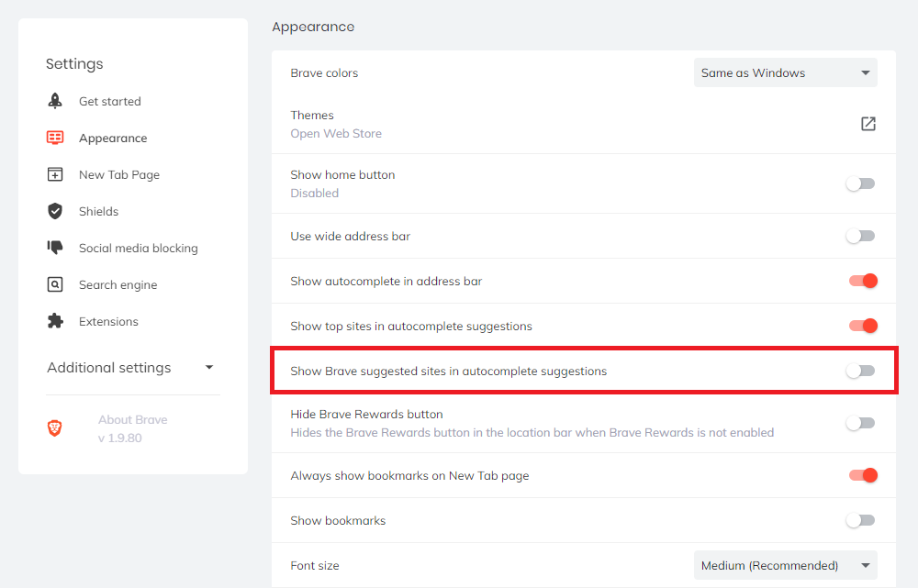Click the New Tab Page plus icon

tap(55, 174)
